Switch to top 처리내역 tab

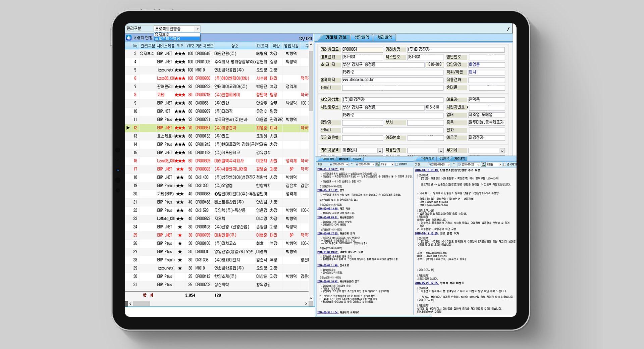tap(384, 38)
